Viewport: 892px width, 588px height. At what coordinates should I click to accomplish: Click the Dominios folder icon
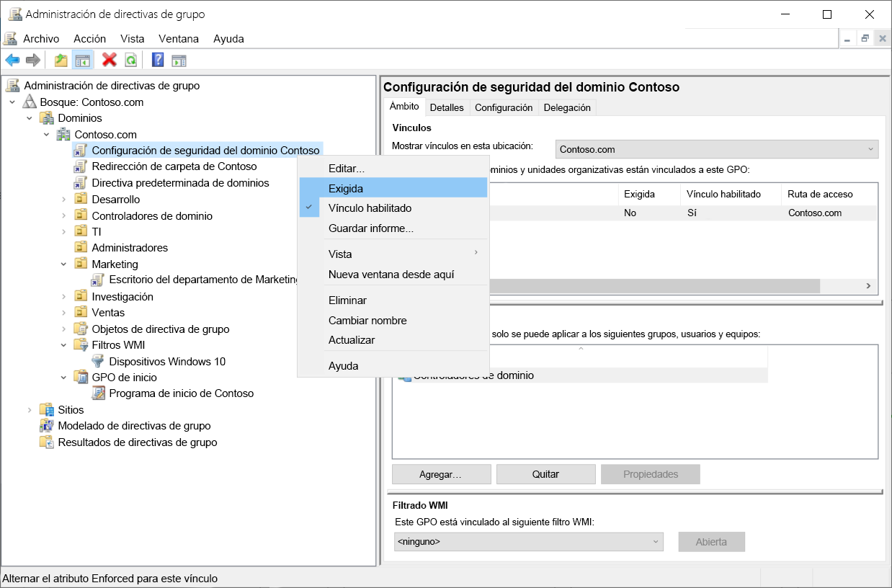tap(47, 118)
